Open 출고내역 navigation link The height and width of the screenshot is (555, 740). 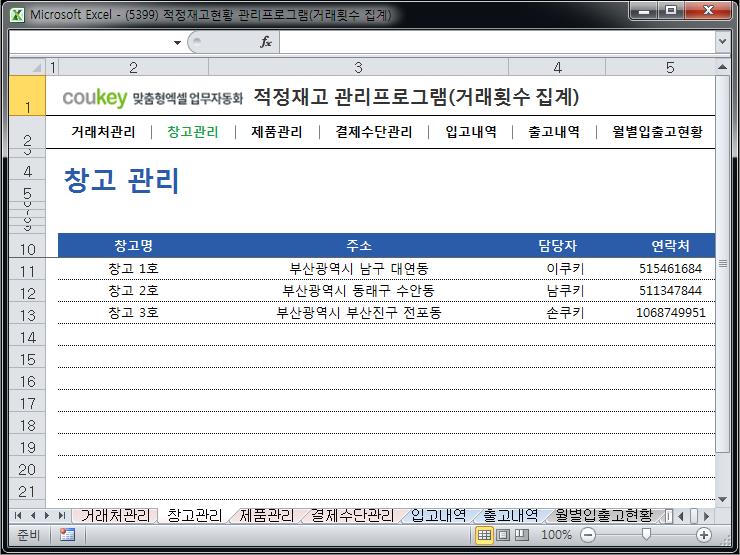coord(554,132)
